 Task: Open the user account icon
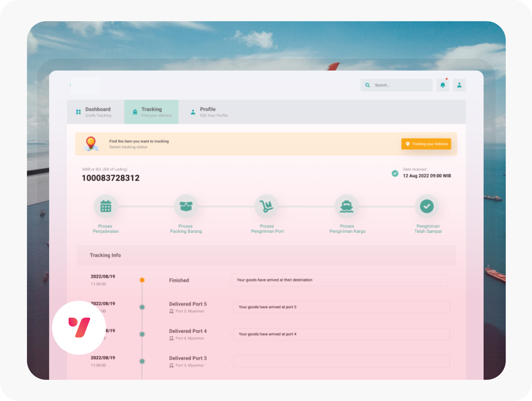(459, 85)
